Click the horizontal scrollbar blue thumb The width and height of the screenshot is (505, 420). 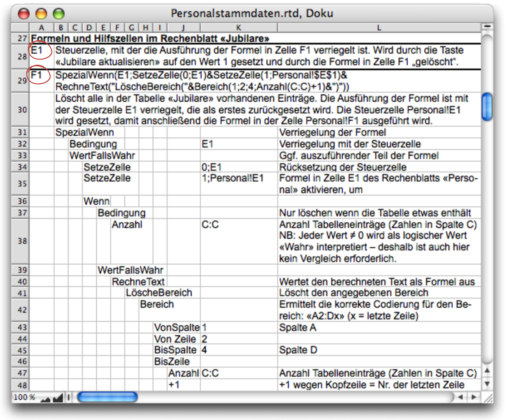pyautogui.click(x=107, y=397)
